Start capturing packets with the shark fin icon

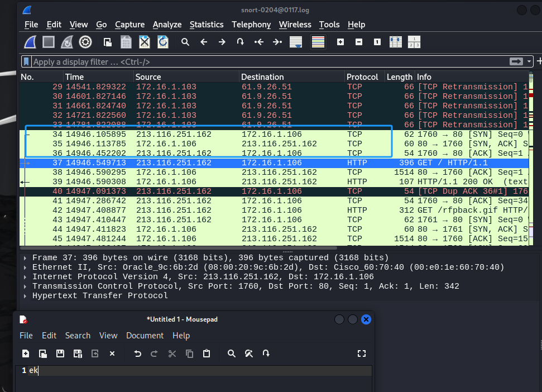click(30, 42)
